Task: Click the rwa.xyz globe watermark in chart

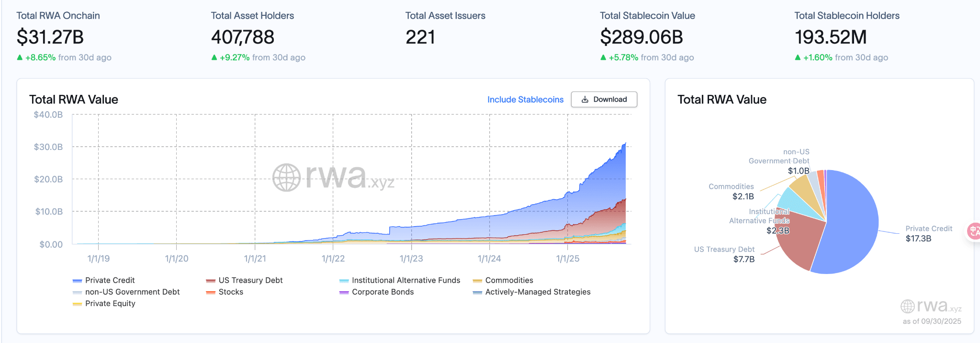Action: pyautogui.click(x=286, y=177)
